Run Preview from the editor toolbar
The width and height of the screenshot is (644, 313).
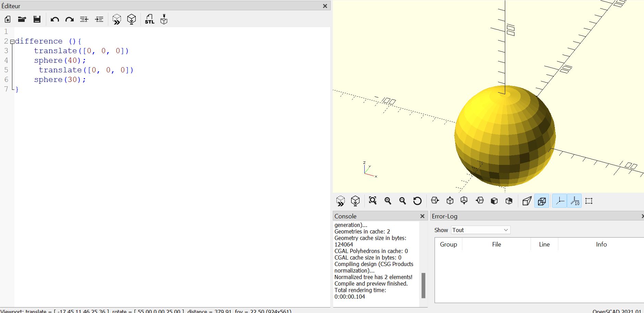(x=117, y=19)
